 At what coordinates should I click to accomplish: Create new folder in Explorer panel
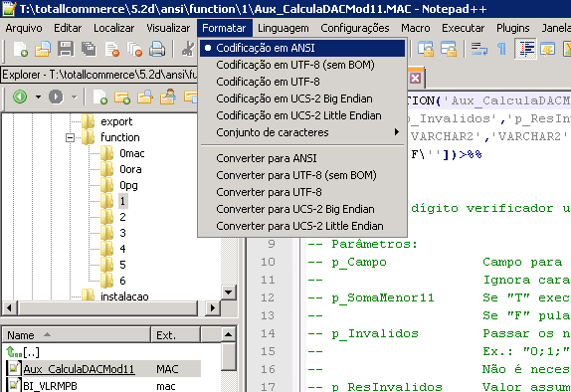coord(122,97)
